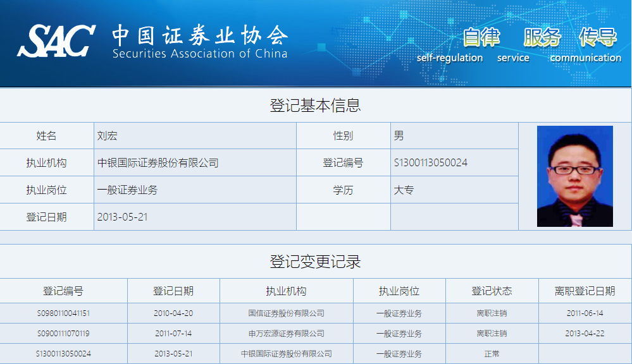Select registration number S0980110041151
This screenshot has height=364, width=632.
[63, 313]
